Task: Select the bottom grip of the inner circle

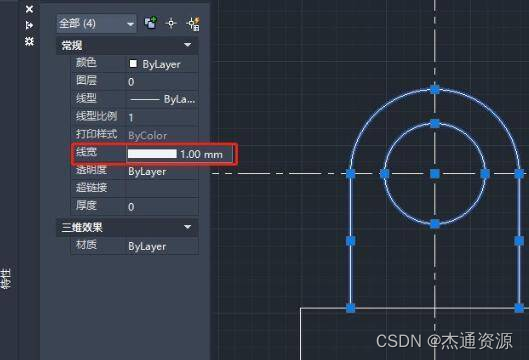Action: coord(435,224)
